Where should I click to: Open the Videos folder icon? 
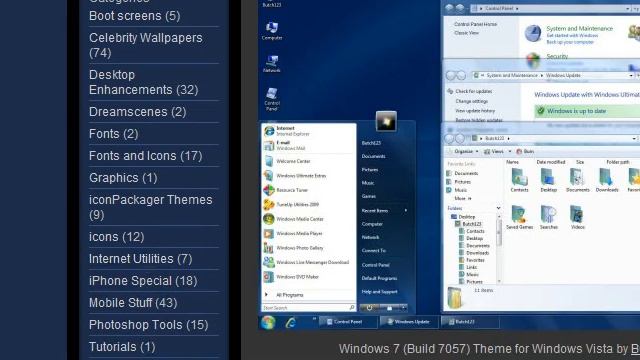click(x=578, y=217)
